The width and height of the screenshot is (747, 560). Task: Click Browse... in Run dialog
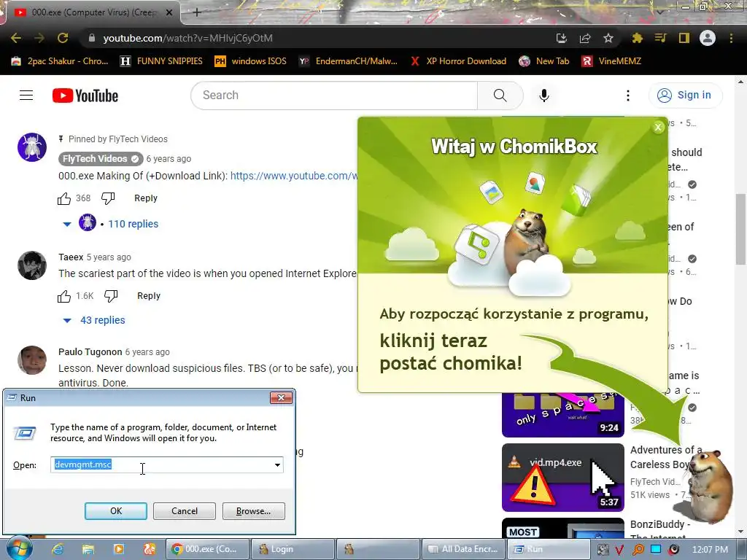[x=253, y=511]
